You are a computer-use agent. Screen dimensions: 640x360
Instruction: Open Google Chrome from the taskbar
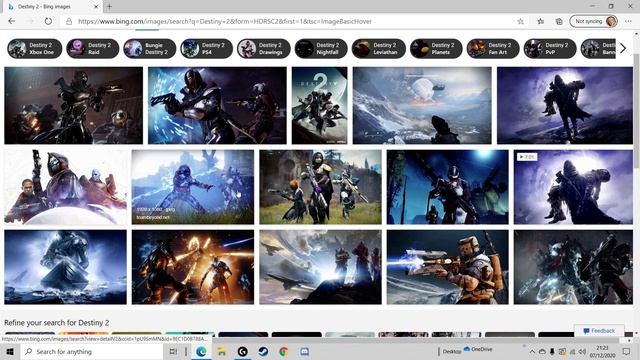tap(284, 351)
